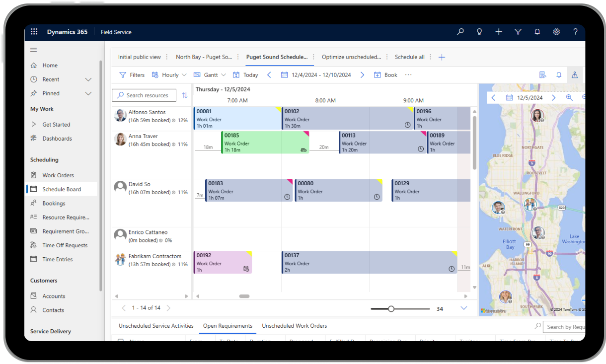Open the settings gear icon
Screen dimensions: 606x364
tap(556, 32)
